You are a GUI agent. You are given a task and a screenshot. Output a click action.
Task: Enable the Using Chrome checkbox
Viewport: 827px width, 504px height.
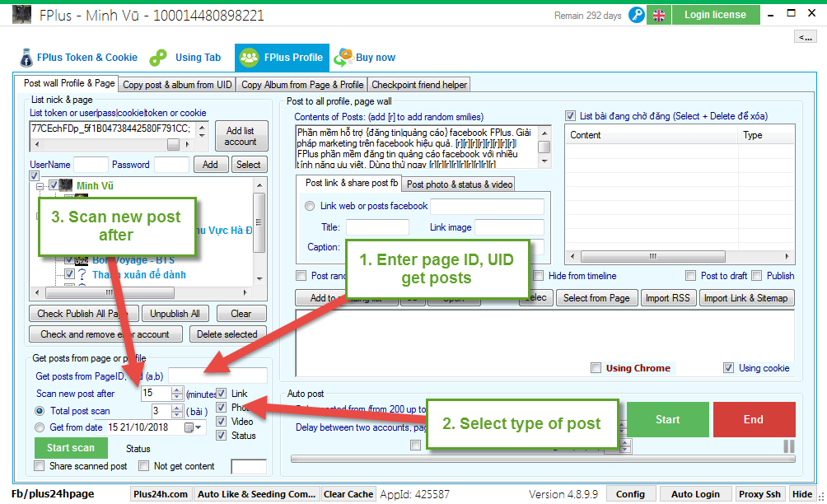coord(596,368)
